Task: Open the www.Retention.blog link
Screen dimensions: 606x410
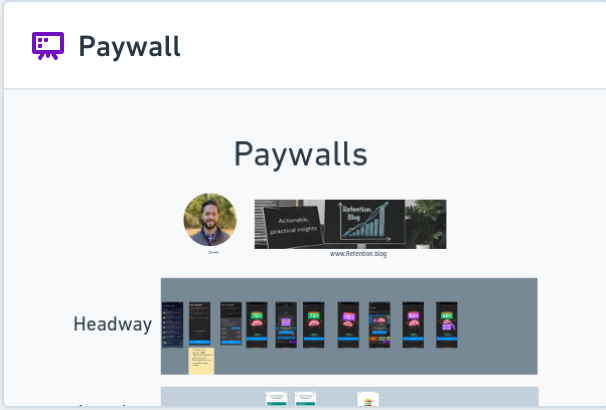Action: coord(358,253)
